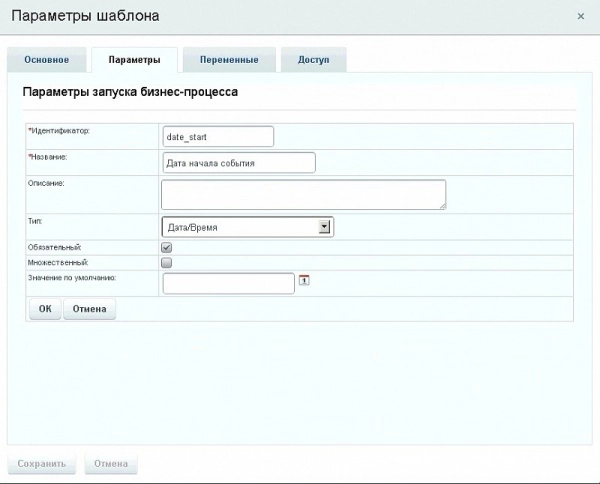
Task: Toggle the Обязательный checkbox
Action: (167, 247)
